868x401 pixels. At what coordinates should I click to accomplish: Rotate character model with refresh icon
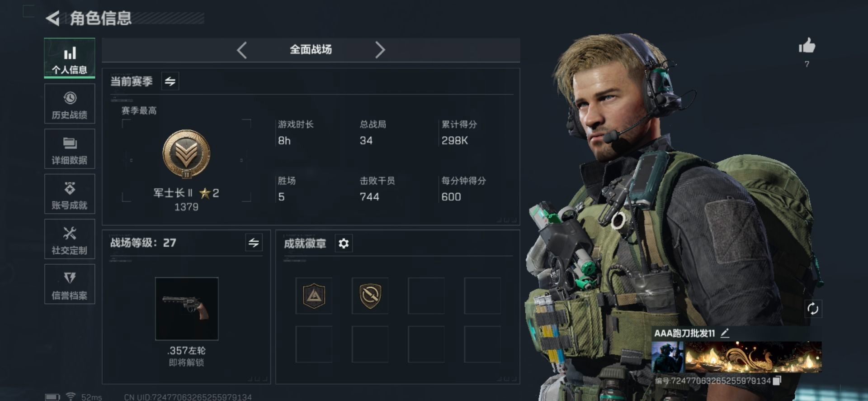[813, 309]
